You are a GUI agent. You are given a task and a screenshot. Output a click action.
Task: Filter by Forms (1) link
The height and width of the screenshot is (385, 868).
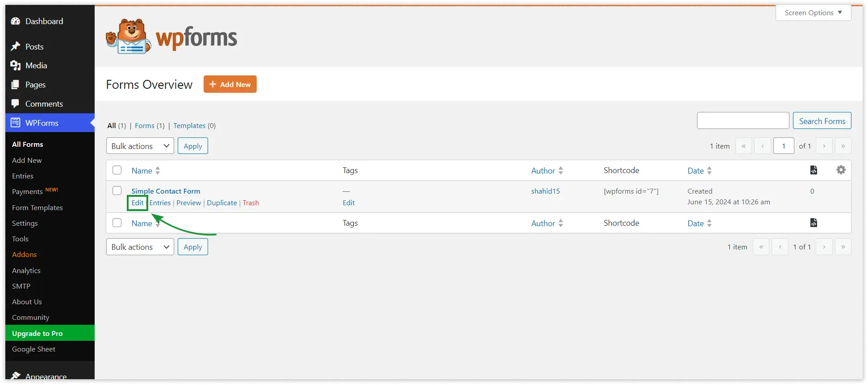[150, 126]
